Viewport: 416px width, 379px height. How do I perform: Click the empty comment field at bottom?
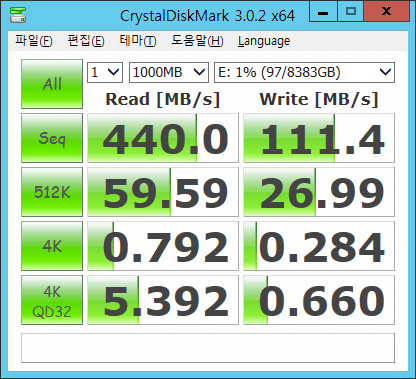(208, 348)
